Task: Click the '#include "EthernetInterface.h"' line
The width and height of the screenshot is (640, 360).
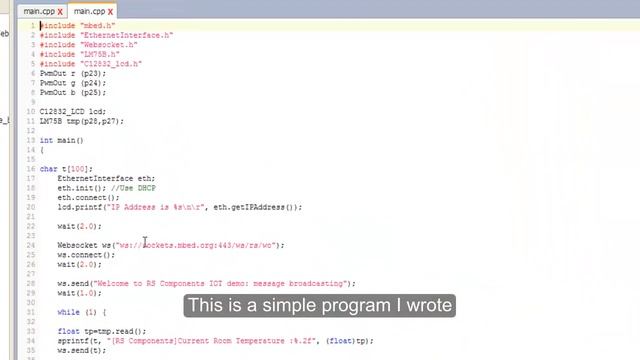Action: pos(107,36)
